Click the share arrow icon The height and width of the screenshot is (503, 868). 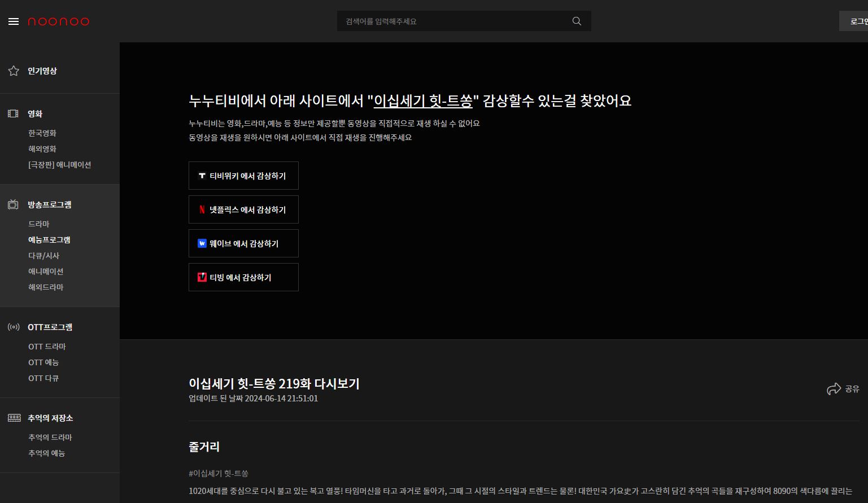pyautogui.click(x=834, y=388)
